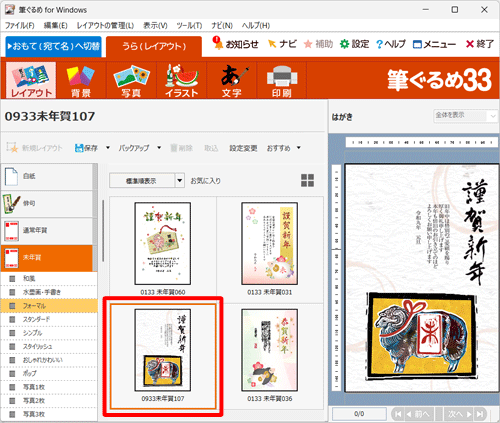Open the 背景 background tool
Viewport: 500px width, 423px height.
click(81, 80)
